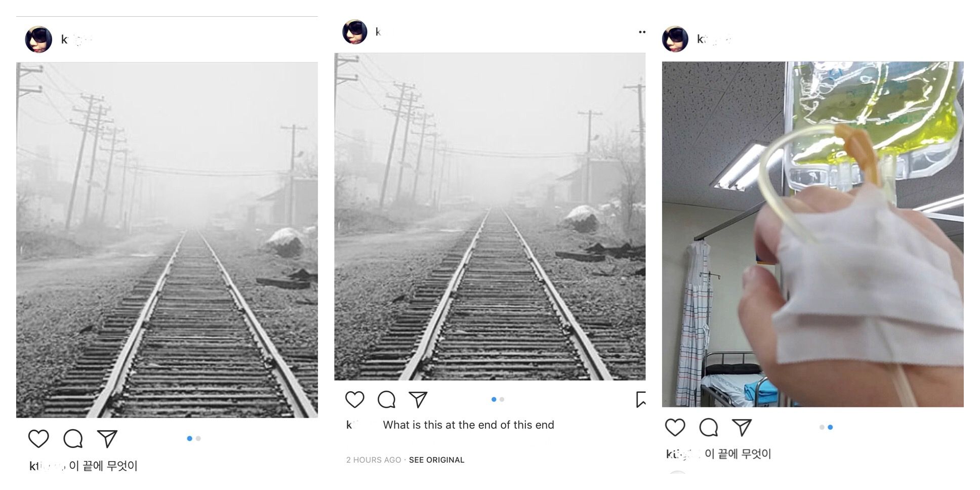Bookmark the middle railroad post

pyautogui.click(x=641, y=399)
